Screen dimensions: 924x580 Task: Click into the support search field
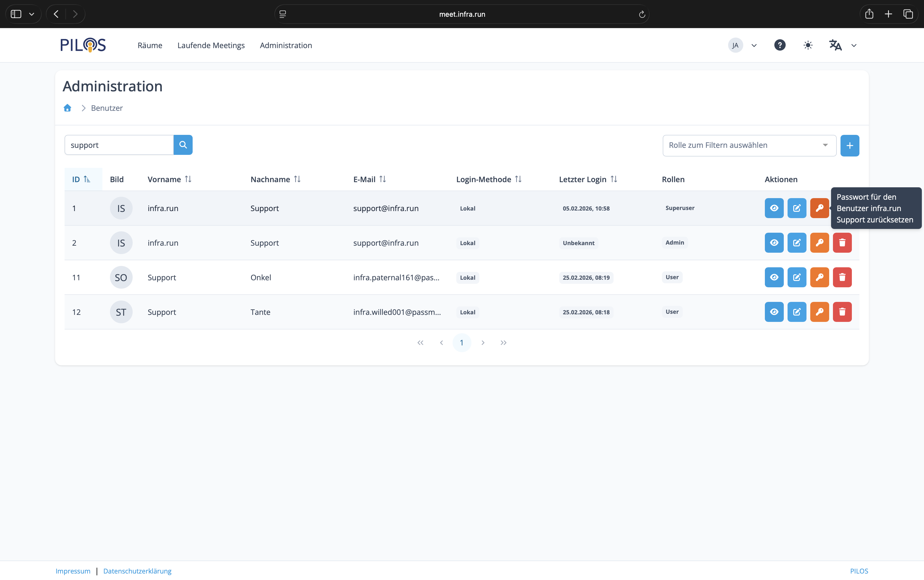(119, 145)
